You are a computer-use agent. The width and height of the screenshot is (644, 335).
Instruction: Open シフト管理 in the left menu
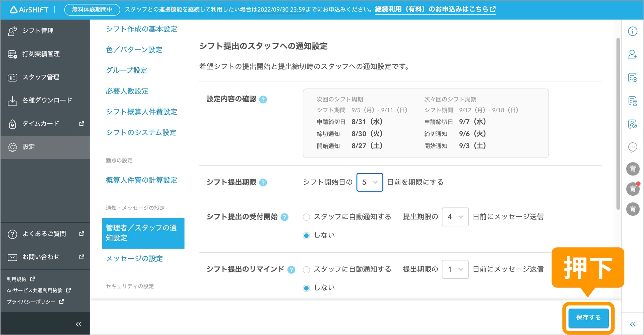pyautogui.click(x=38, y=31)
